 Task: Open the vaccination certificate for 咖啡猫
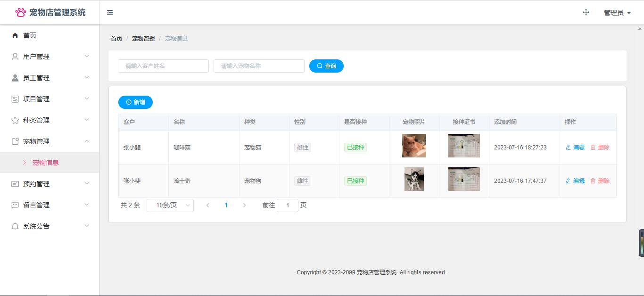pos(464,146)
